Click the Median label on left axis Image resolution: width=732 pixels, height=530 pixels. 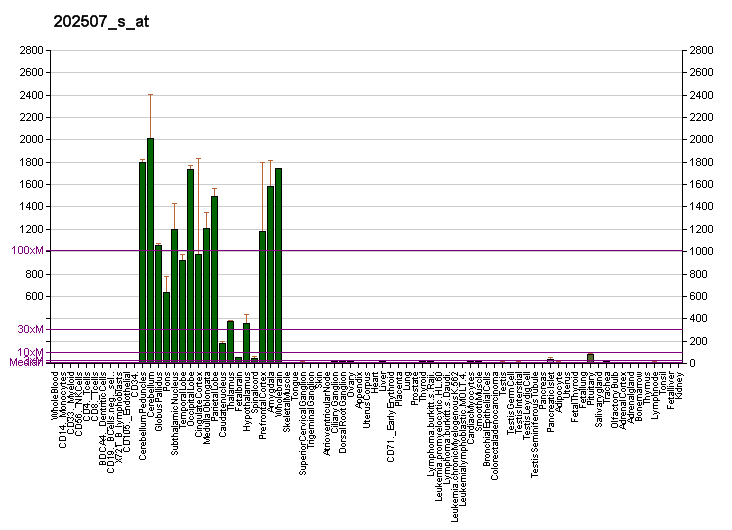25,362
